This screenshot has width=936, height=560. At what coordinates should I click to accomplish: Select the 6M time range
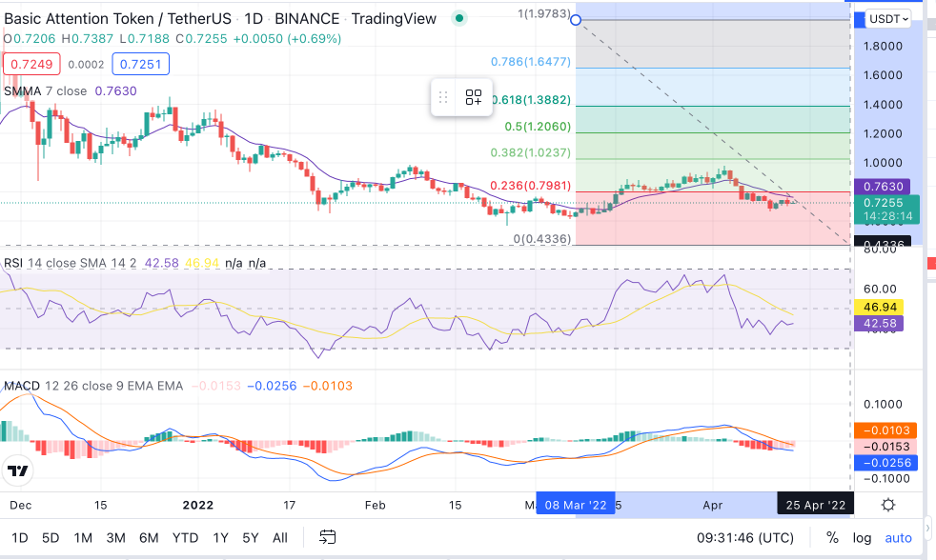(x=149, y=537)
